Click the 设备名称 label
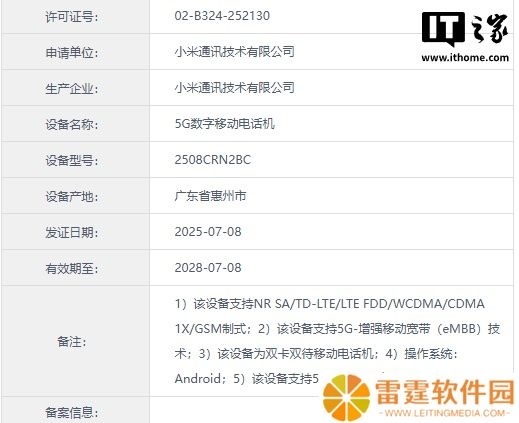 pyautogui.click(x=72, y=125)
